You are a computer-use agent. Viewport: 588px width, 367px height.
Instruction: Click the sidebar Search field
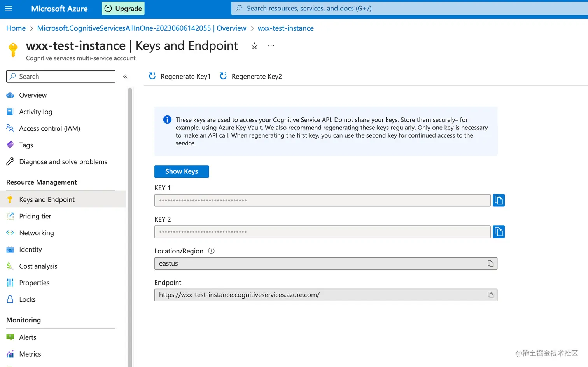point(61,77)
